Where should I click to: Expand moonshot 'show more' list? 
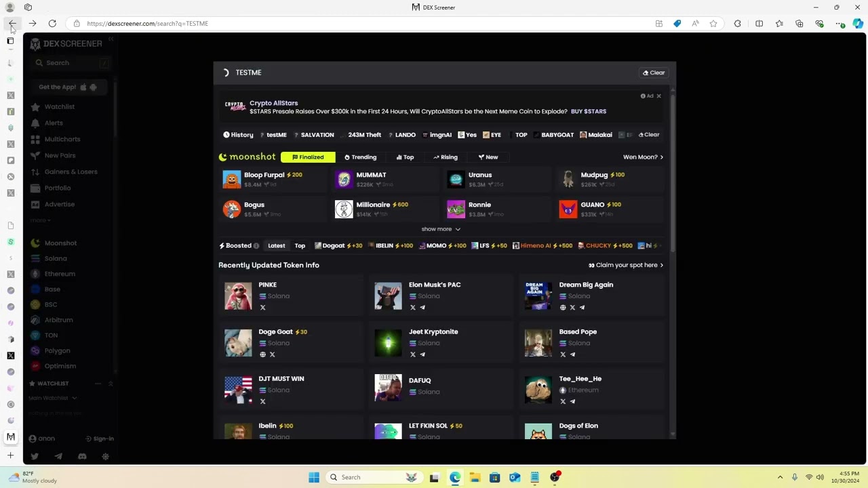point(441,229)
